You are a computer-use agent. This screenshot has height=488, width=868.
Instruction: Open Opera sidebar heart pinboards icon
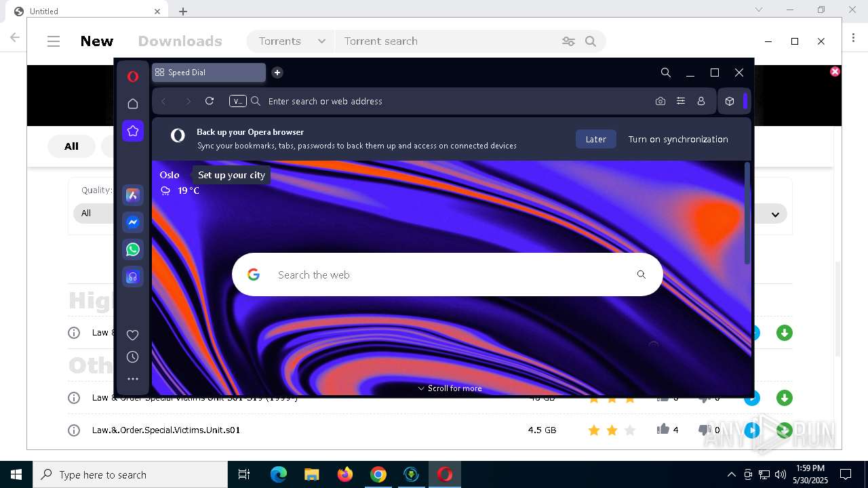[x=133, y=335]
